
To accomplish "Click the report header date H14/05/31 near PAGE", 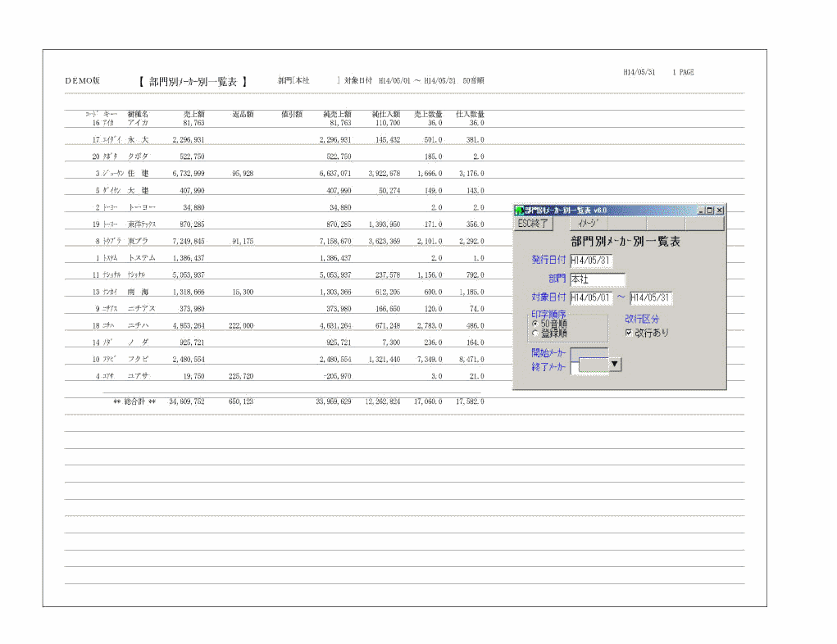I will (639, 72).
